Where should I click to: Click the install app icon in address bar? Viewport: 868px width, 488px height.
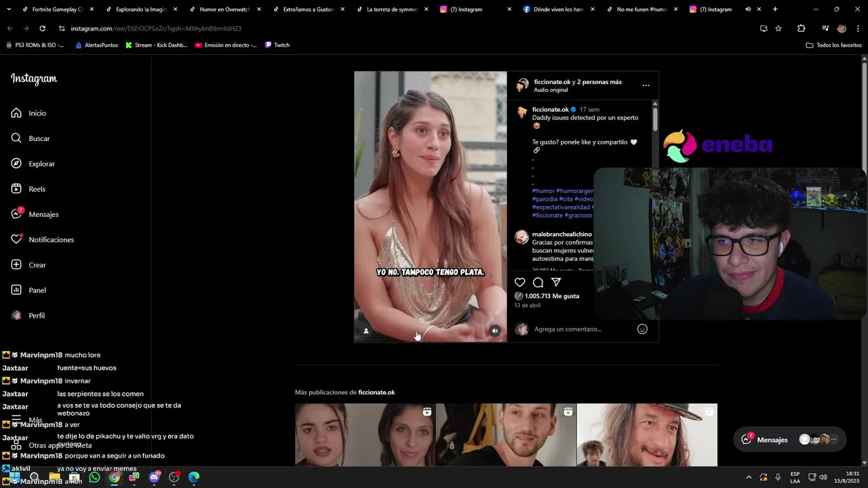(764, 28)
